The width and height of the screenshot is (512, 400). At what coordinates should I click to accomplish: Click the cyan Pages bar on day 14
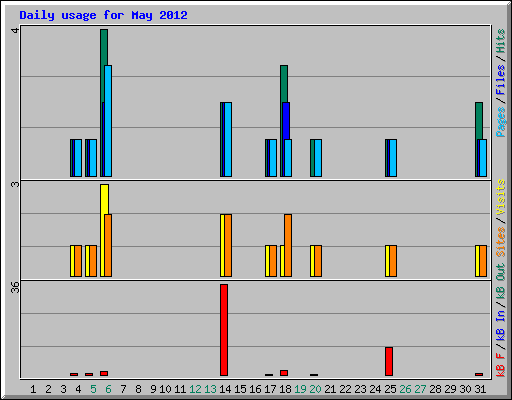pyautogui.click(x=228, y=139)
